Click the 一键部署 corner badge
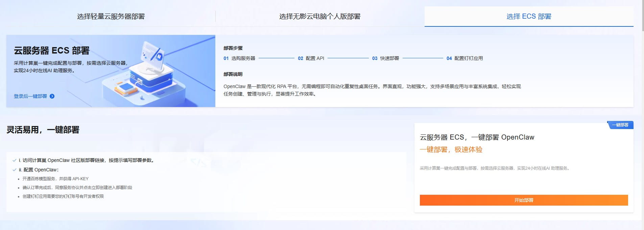Image resolution: width=644 pixels, height=230 pixels. 621,125
